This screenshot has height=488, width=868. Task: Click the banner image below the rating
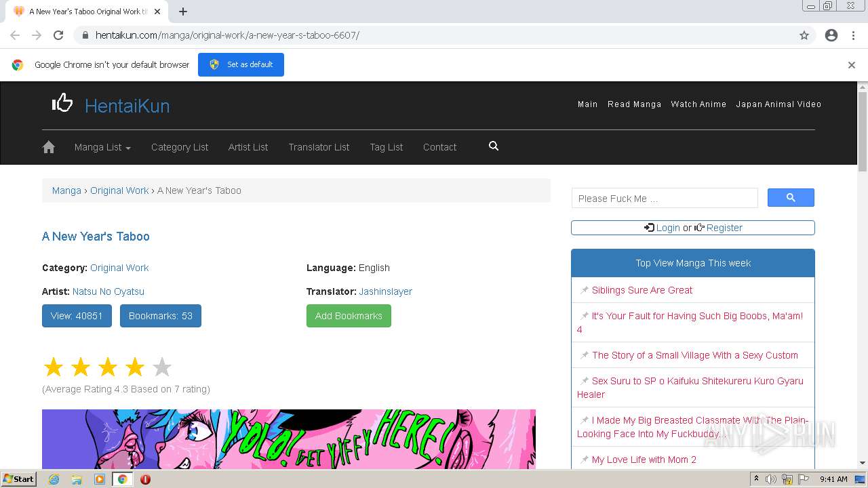pos(289,439)
